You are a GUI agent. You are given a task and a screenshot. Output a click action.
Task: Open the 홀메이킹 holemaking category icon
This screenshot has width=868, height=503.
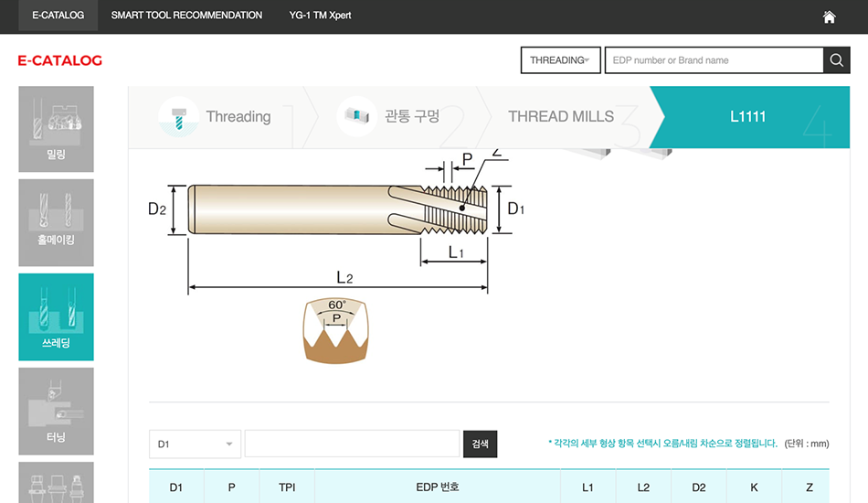click(x=56, y=222)
